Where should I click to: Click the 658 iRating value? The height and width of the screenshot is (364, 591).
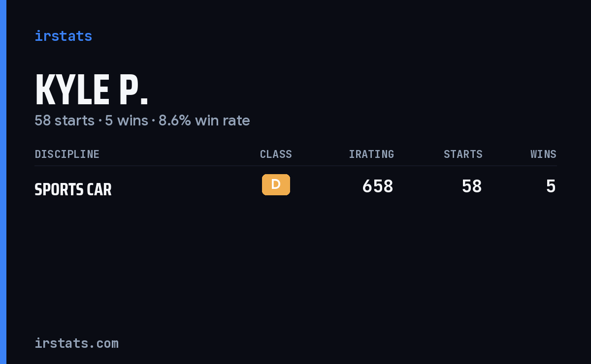(378, 186)
